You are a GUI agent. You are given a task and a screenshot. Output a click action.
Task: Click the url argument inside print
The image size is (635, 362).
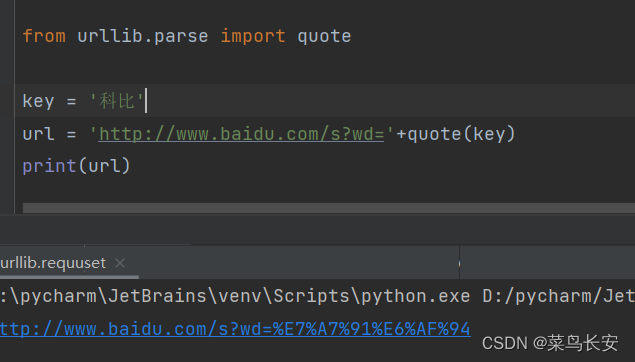click(104, 166)
